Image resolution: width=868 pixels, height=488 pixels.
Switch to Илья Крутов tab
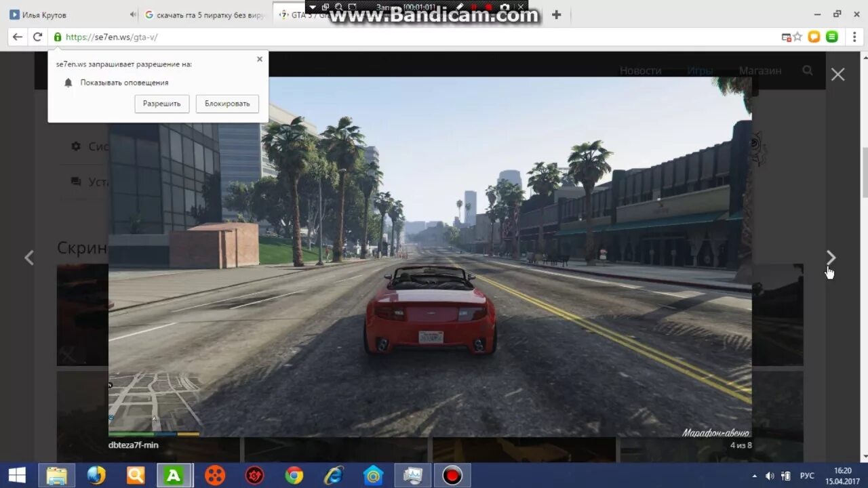pyautogui.click(x=71, y=15)
